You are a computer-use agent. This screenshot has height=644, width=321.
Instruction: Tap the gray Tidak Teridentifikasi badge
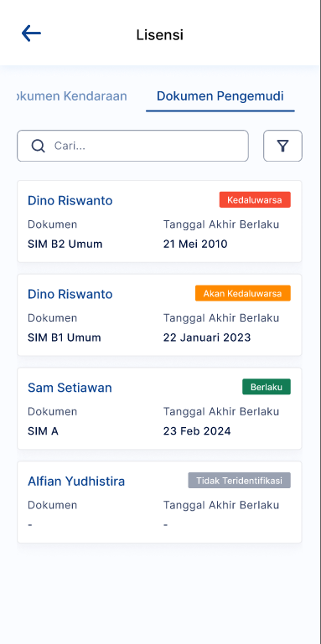(239, 481)
